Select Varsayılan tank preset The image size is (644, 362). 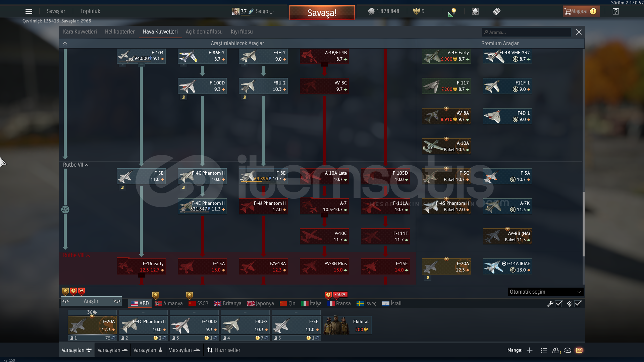pyautogui.click(x=112, y=350)
